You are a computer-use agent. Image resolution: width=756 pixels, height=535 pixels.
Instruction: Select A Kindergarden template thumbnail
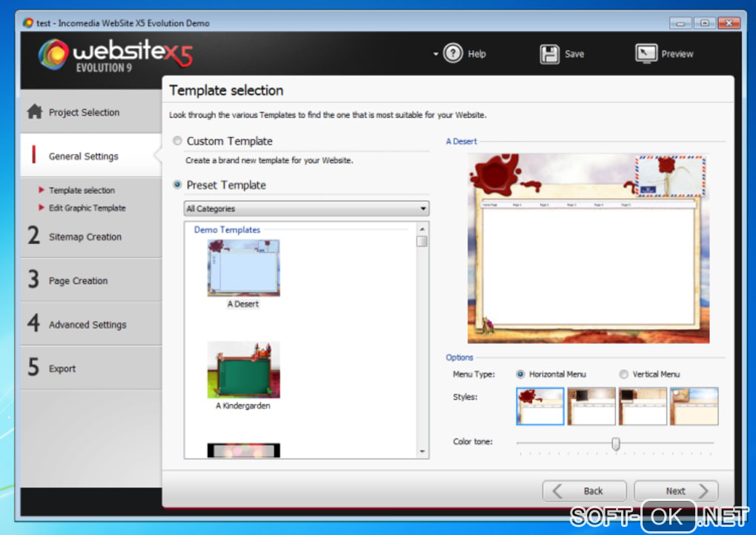(244, 370)
